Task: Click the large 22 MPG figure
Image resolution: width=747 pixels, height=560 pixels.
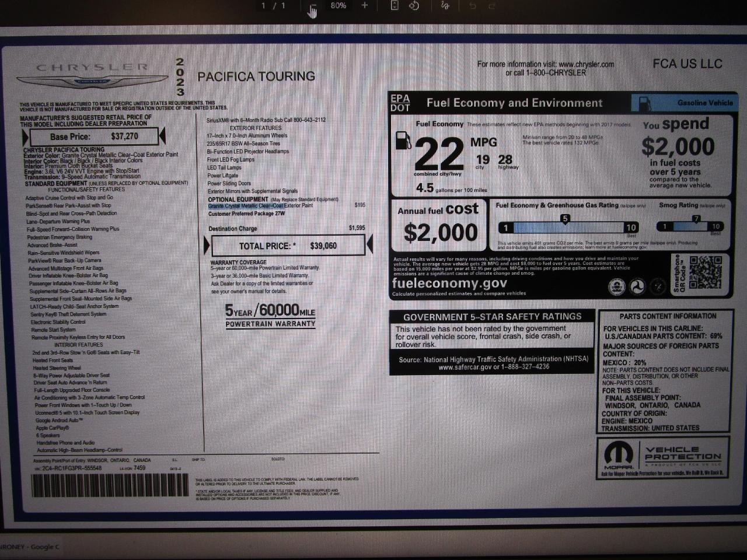Action: point(438,153)
